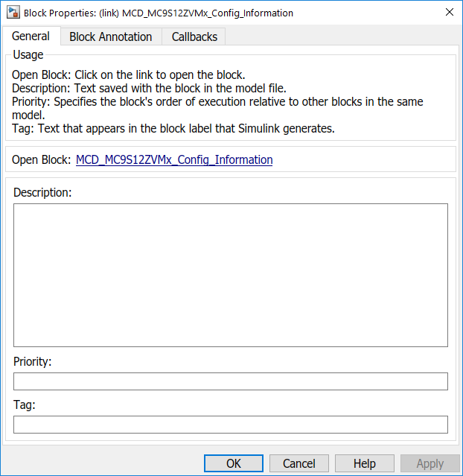Click the "Tag:" field label
463x476 pixels.
pos(25,404)
